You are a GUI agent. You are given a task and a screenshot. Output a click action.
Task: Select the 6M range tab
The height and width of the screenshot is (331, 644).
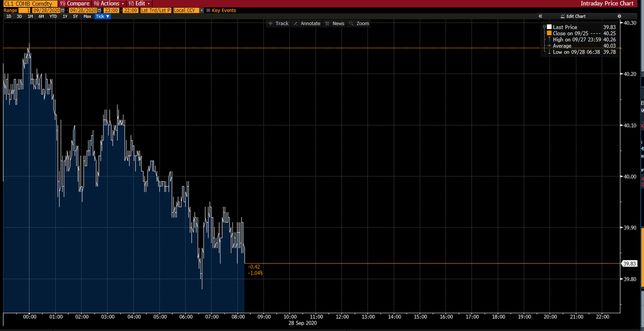click(41, 16)
